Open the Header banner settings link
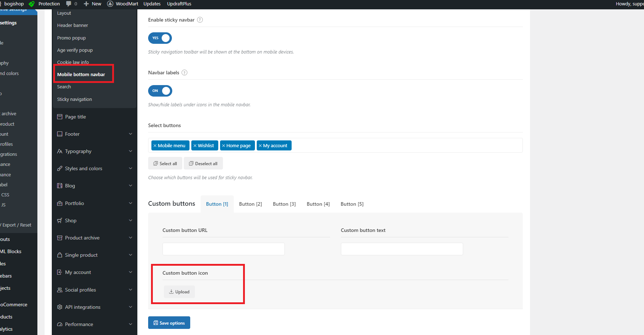644x335 pixels. point(73,25)
